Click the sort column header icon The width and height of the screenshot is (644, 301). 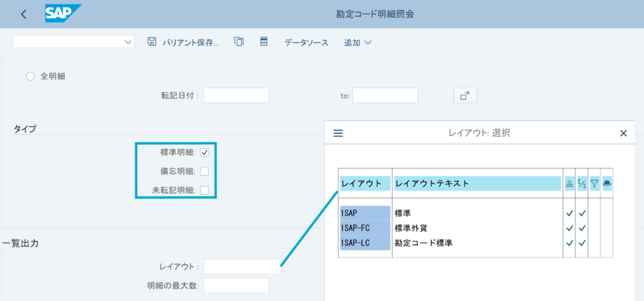click(x=569, y=183)
